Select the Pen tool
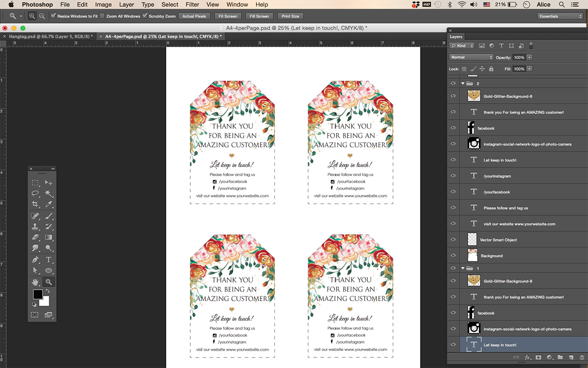 pyautogui.click(x=35, y=260)
